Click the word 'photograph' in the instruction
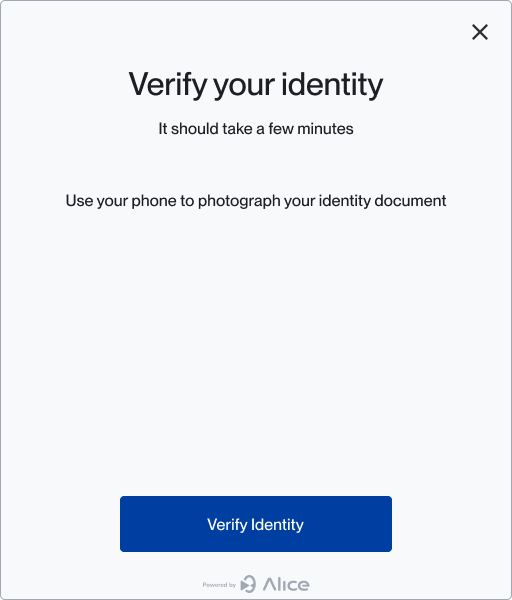Image resolution: width=512 pixels, height=600 pixels. coord(239,201)
